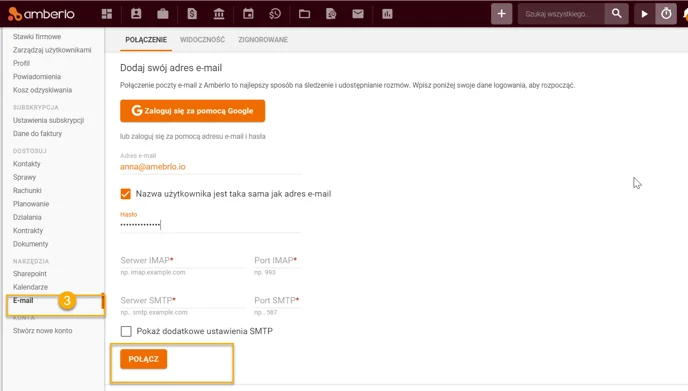Click Stwórz nowe konto
The width and height of the screenshot is (688, 391).
tap(43, 330)
